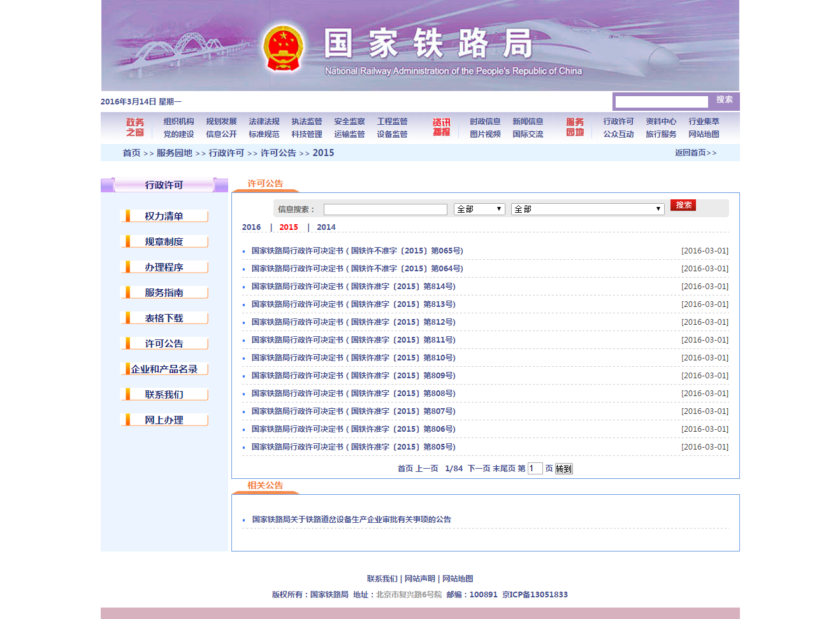Open 权力清单 in the left sidebar

pos(164,217)
